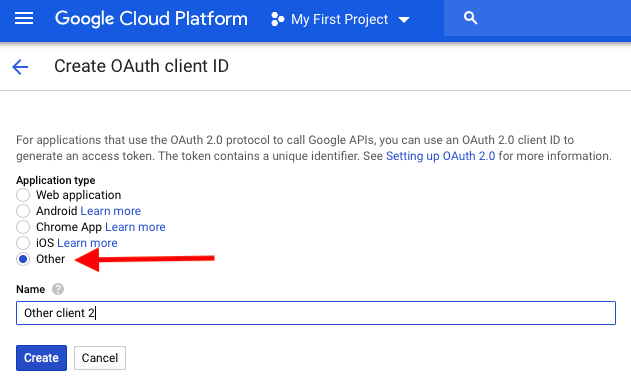Viewport: 631px width, 382px height.
Task: Select the iOS radio button
Action: (23, 243)
